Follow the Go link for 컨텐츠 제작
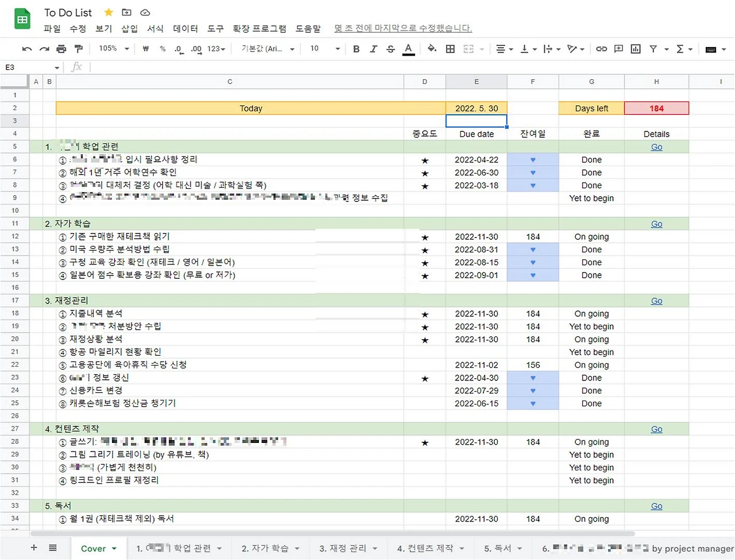This screenshot has width=735, height=560. pos(657,429)
